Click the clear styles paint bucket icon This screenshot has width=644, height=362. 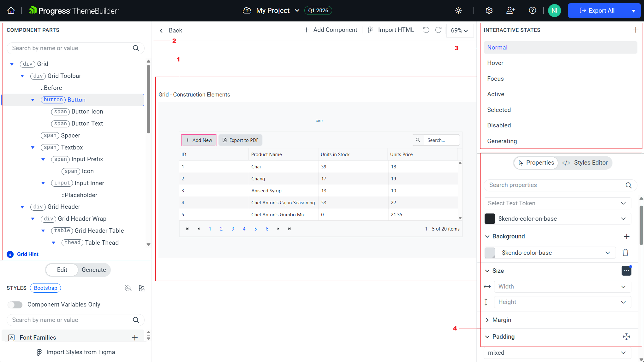[x=128, y=288]
